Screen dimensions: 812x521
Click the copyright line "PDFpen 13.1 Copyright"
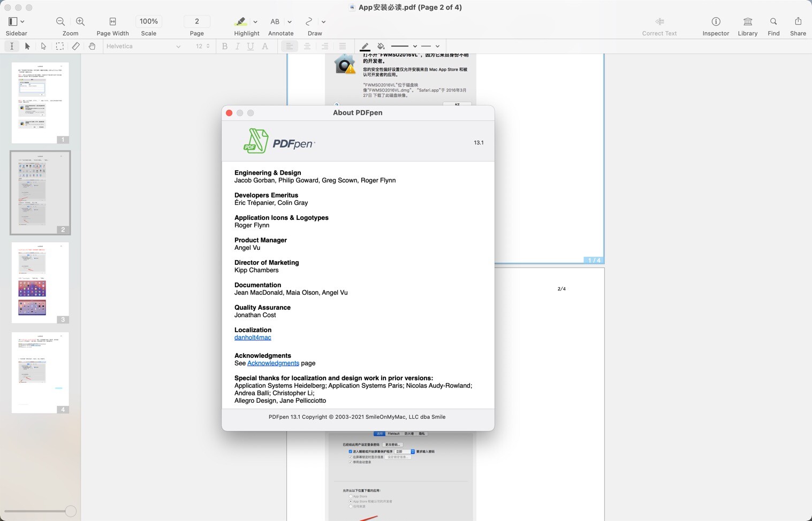point(357,417)
